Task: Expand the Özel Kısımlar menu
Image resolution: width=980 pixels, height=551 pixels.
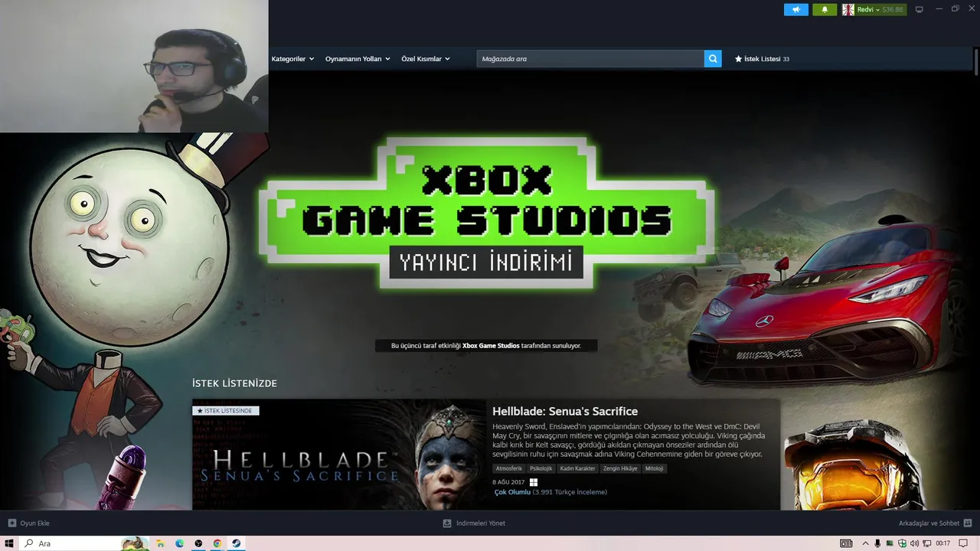Action: [426, 59]
